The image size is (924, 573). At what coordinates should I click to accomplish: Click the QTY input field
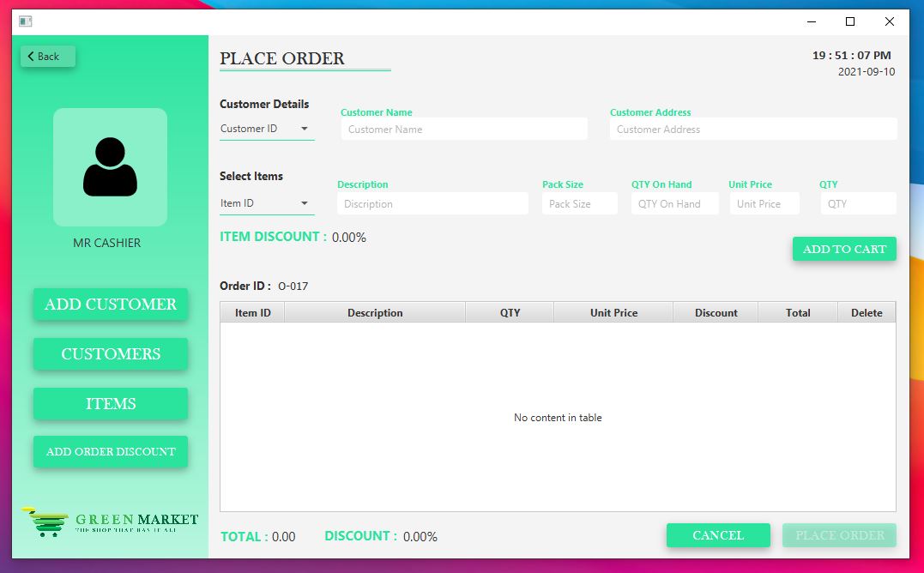[x=858, y=203]
